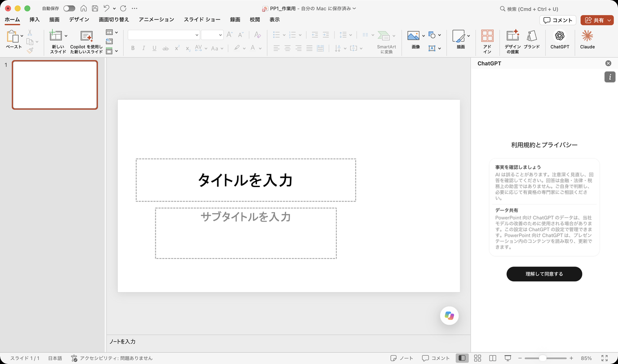Open the font size dropdown
The height and width of the screenshot is (364, 618).
click(220, 35)
